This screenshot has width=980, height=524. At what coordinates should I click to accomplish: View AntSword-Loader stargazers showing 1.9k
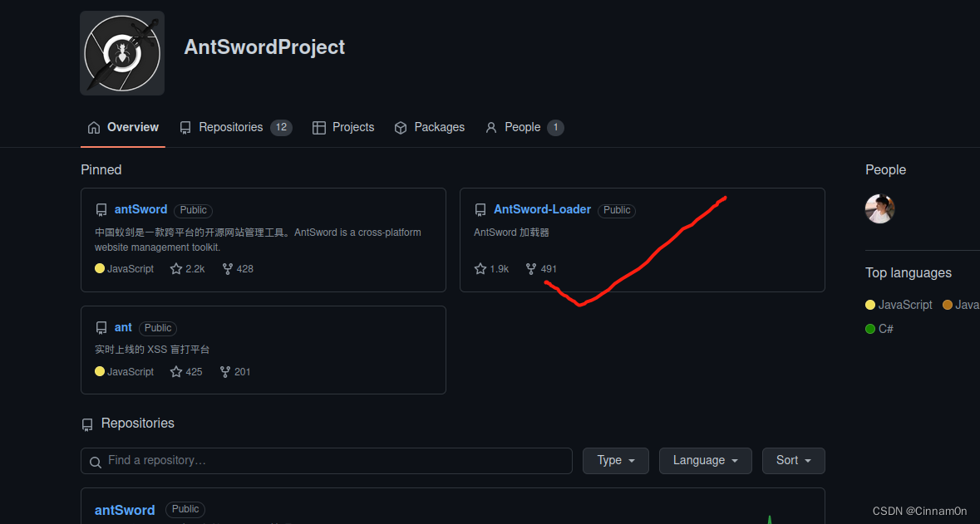[x=491, y=268]
